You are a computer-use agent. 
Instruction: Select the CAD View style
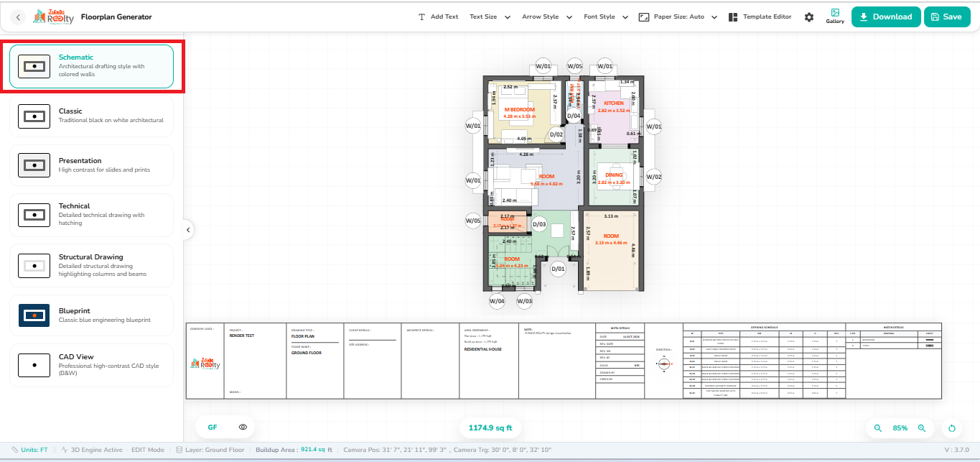coord(91,365)
